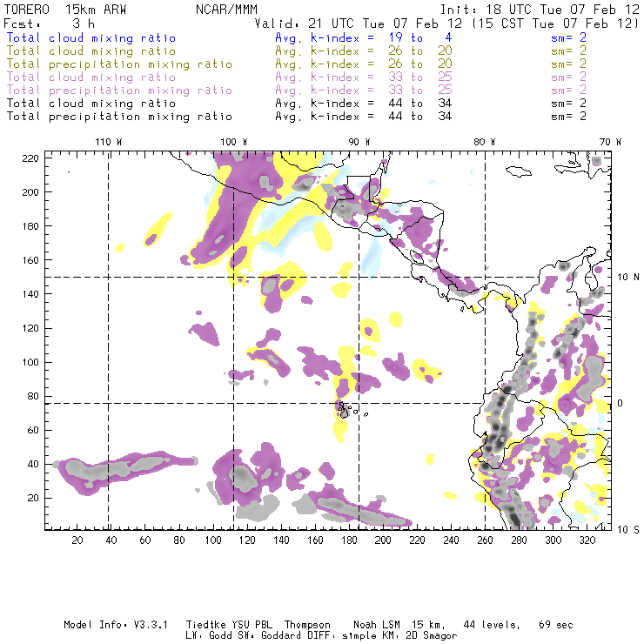The height and width of the screenshot is (644, 644).
Task: Click the "0" equator latitude label
Action: coord(621,403)
